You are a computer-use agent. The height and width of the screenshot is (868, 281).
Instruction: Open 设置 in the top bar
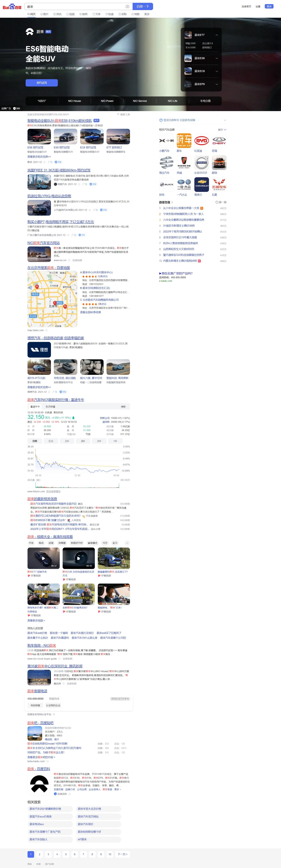coord(258,6)
